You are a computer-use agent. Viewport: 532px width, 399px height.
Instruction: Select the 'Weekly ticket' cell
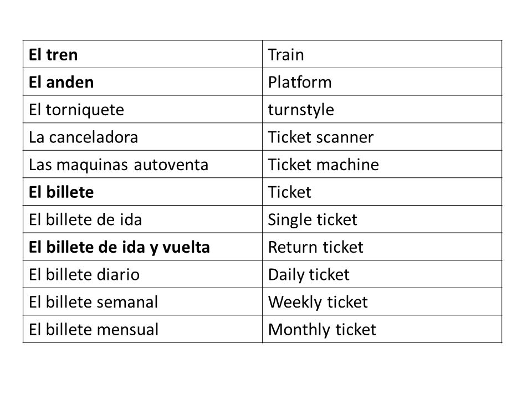pos(382,301)
